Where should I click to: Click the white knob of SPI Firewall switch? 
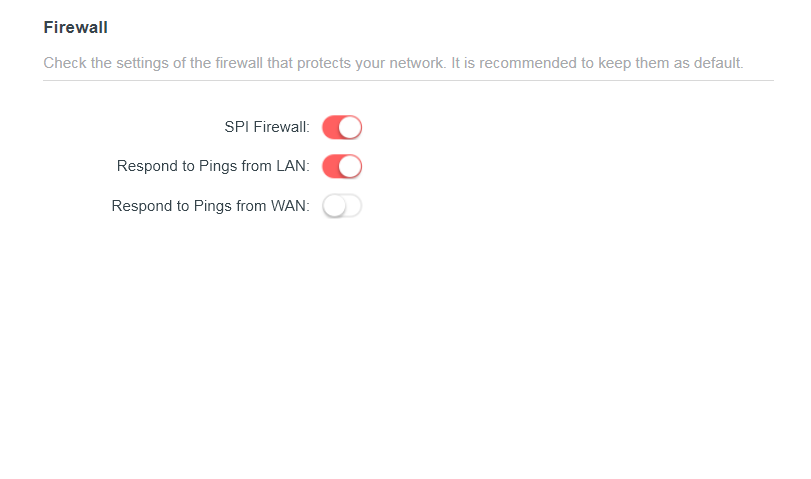[x=350, y=127]
